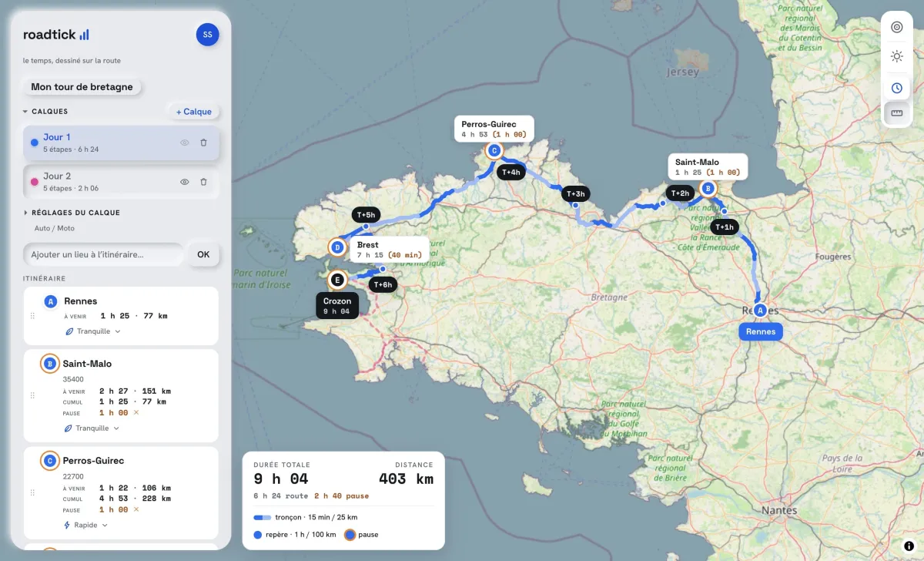Click the pink color dot of Jour 2

[34, 182]
